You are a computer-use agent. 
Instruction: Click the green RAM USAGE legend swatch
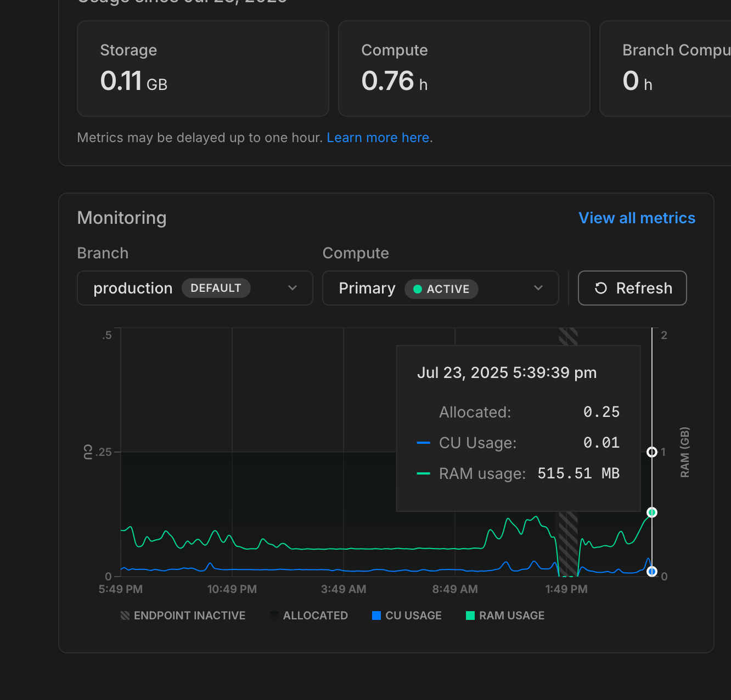click(x=470, y=616)
